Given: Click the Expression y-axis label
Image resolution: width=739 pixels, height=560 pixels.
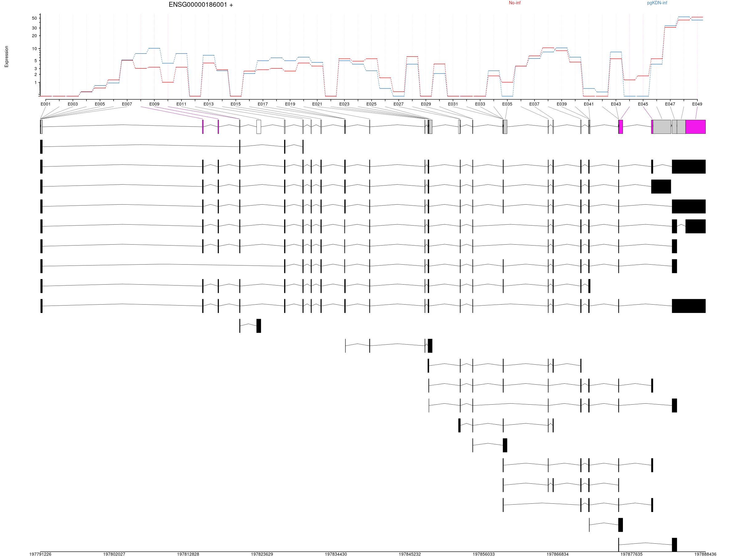Looking at the screenshot, I should click(6, 57).
